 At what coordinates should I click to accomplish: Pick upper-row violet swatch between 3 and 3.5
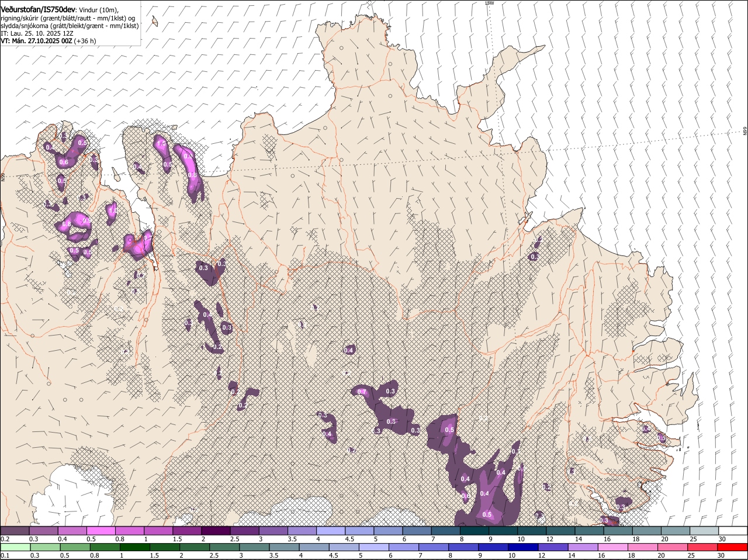(273, 531)
